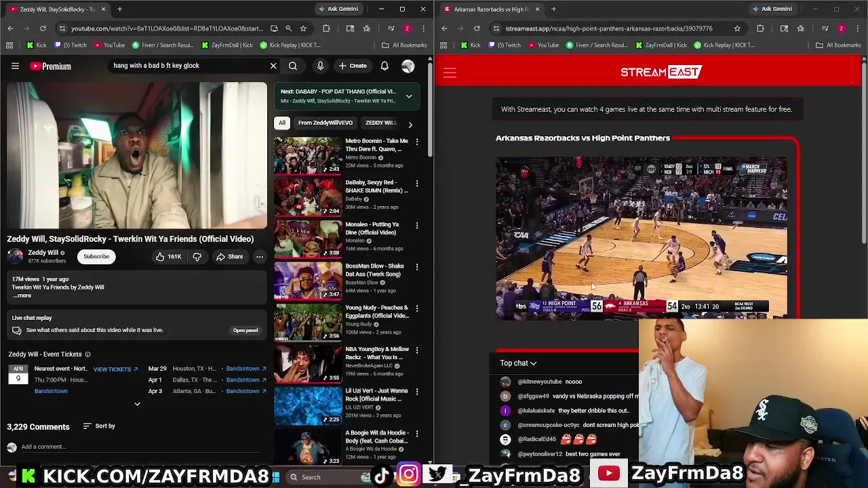
Task: Open more actions under the video
Action: pos(260,257)
